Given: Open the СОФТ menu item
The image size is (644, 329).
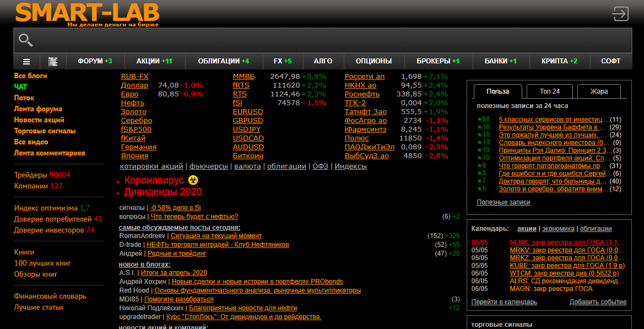Looking at the screenshot, I should click(x=611, y=61).
